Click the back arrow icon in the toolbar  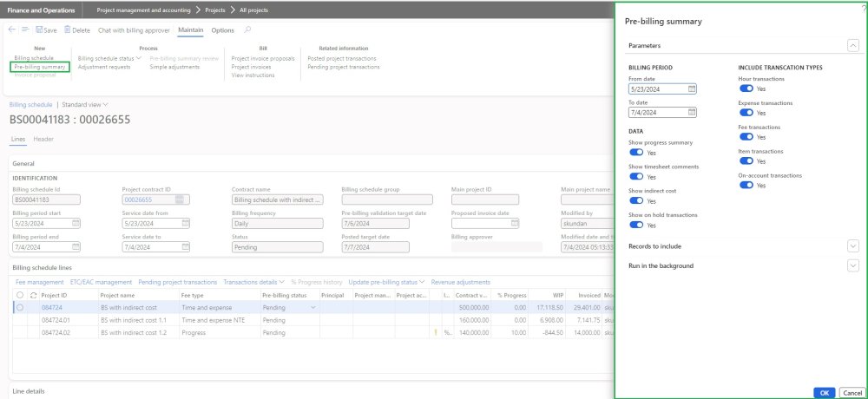12,29
